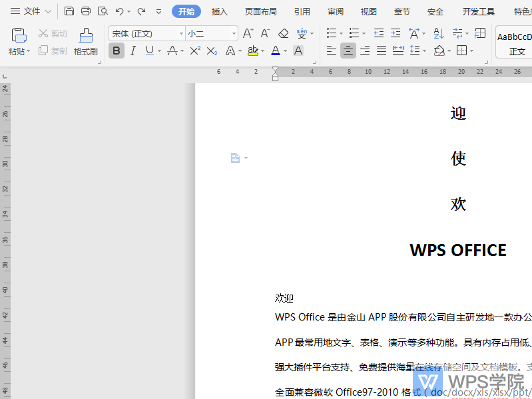Select the Format Painter (格式刷) tool
532x399 pixels.
point(85,41)
